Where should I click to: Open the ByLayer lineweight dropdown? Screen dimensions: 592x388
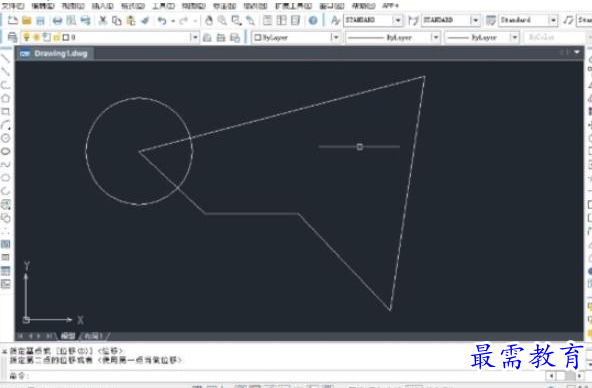pyautogui.click(x=514, y=37)
